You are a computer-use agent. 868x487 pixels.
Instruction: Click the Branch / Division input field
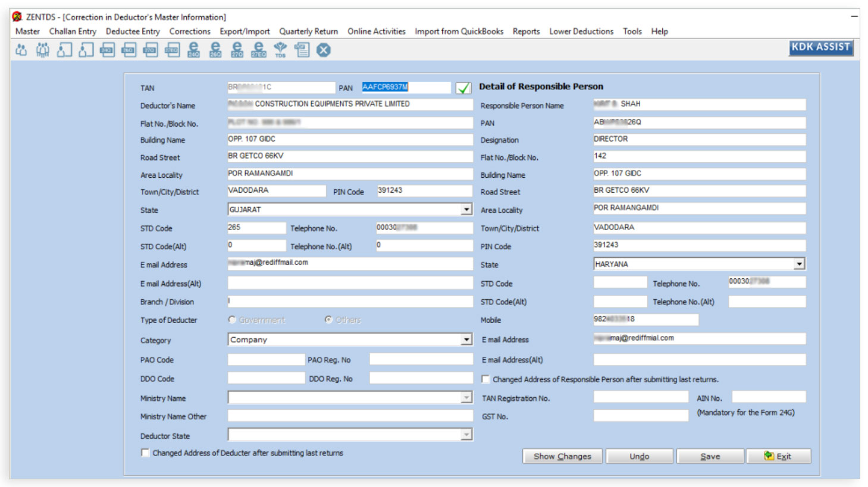[350, 301]
